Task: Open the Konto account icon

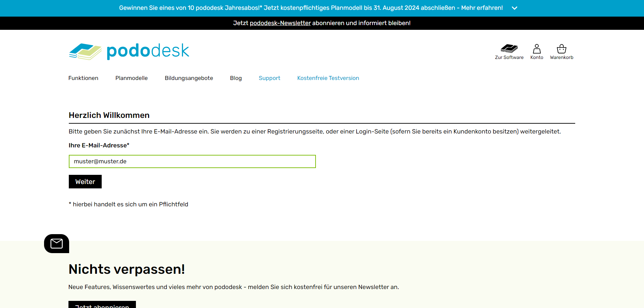Action: [x=537, y=52]
